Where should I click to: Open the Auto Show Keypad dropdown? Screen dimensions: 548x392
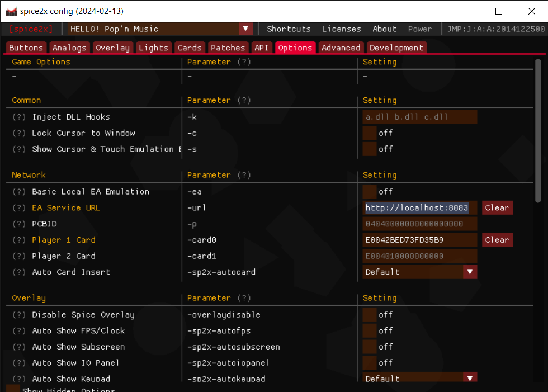[469, 379]
